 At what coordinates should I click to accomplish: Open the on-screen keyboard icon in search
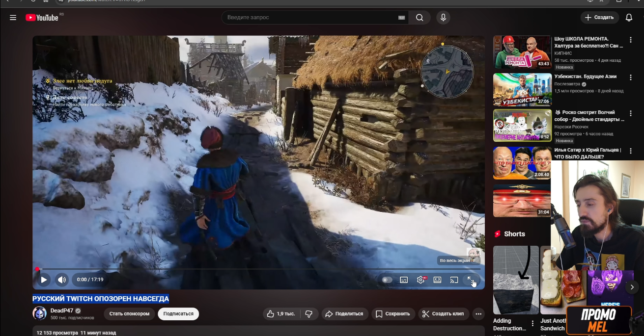pos(401,18)
